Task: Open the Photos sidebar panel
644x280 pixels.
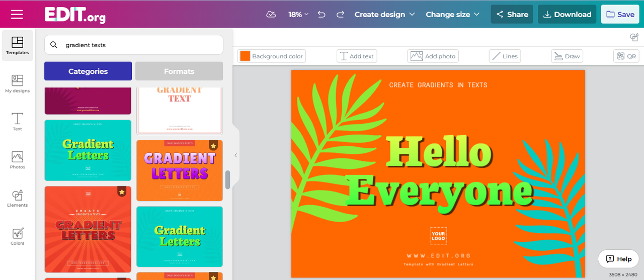Action: (x=18, y=160)
